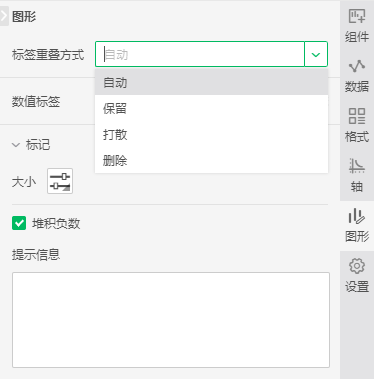Image resolution: width=374 pixels, height=379 pixels.
Task: Collapse the 标记 section chevron
Action: point(16,145)
